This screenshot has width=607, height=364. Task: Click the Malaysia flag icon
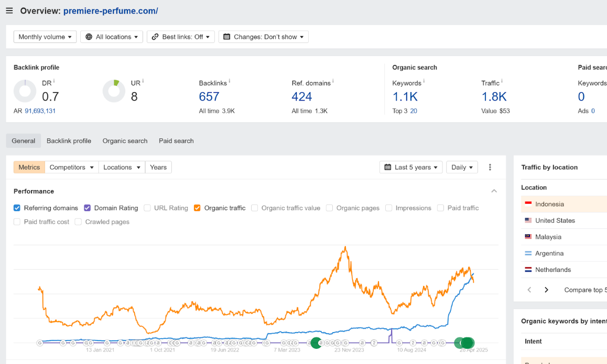point(528,237)
